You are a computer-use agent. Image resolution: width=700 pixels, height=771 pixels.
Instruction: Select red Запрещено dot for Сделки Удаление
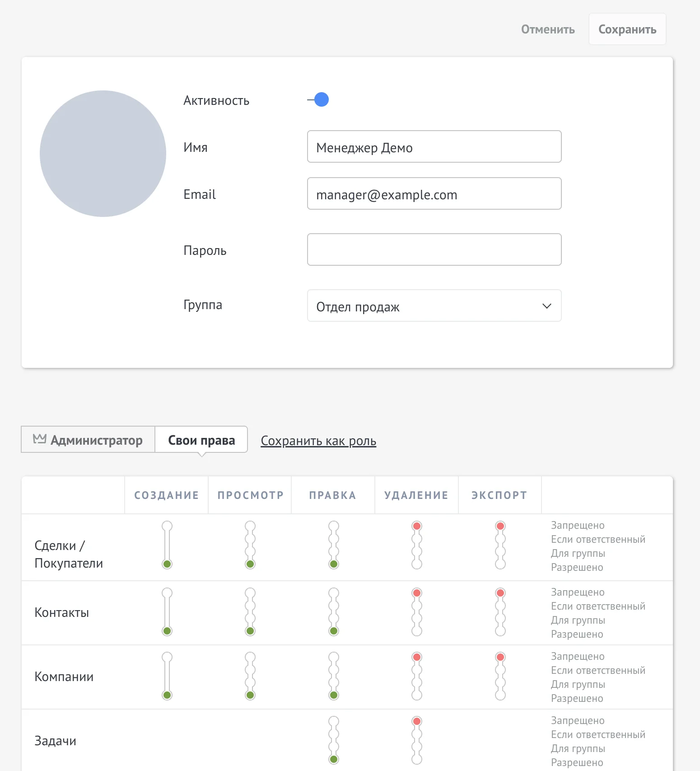click(x=417, y=526)
